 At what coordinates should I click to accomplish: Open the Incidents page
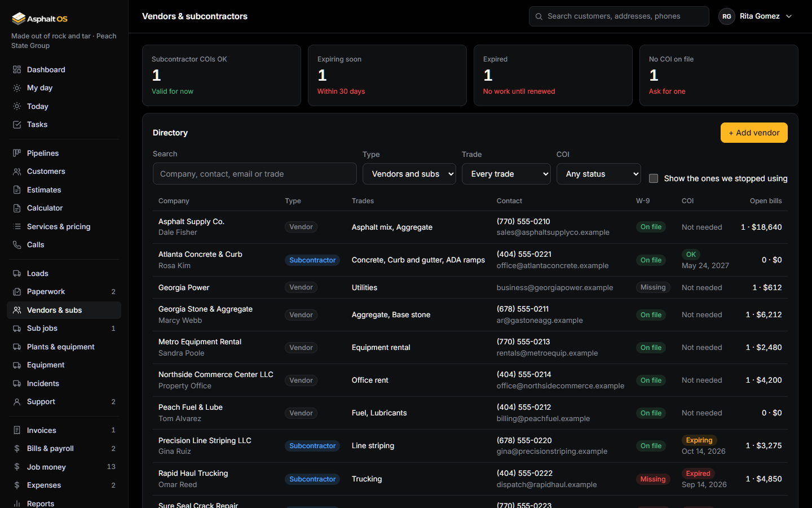click(x=64, y=383)
